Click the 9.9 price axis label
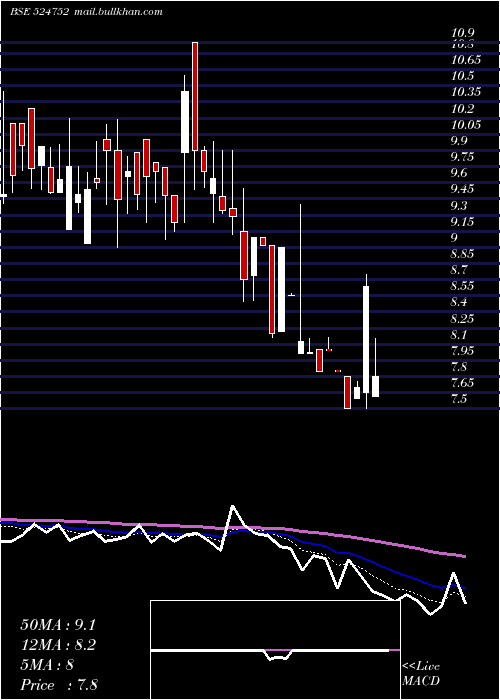 click(x=460, y=141)
